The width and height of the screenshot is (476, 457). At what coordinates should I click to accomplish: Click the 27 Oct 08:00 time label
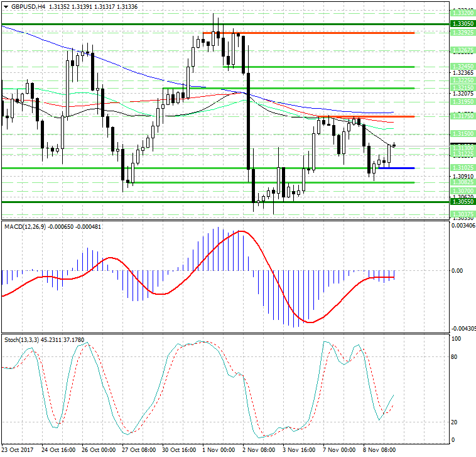pos(139,450)
